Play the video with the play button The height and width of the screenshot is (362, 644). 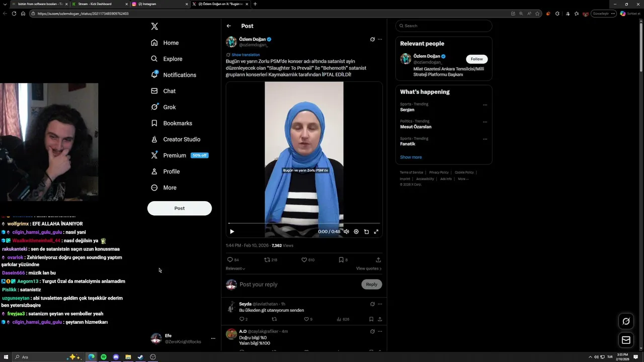coord(232,232)
